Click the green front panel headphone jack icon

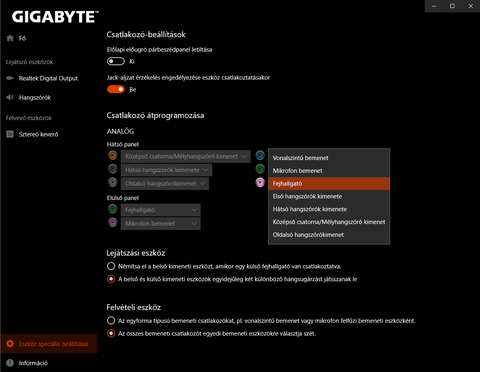click(x=113, y=209)
